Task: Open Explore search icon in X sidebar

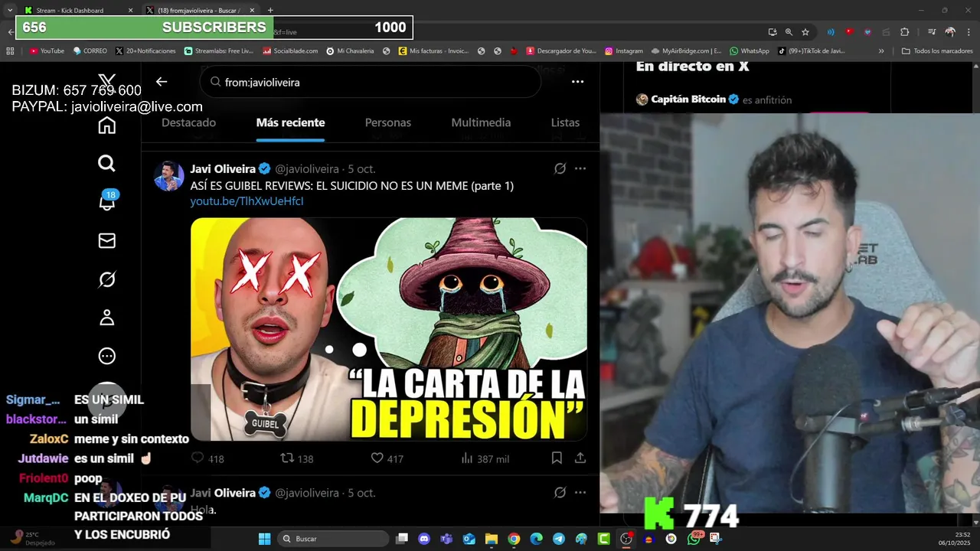Action: point(107,163)
